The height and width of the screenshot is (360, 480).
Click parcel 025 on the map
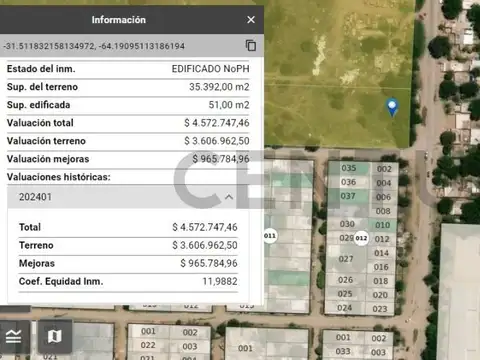[345, 294]
